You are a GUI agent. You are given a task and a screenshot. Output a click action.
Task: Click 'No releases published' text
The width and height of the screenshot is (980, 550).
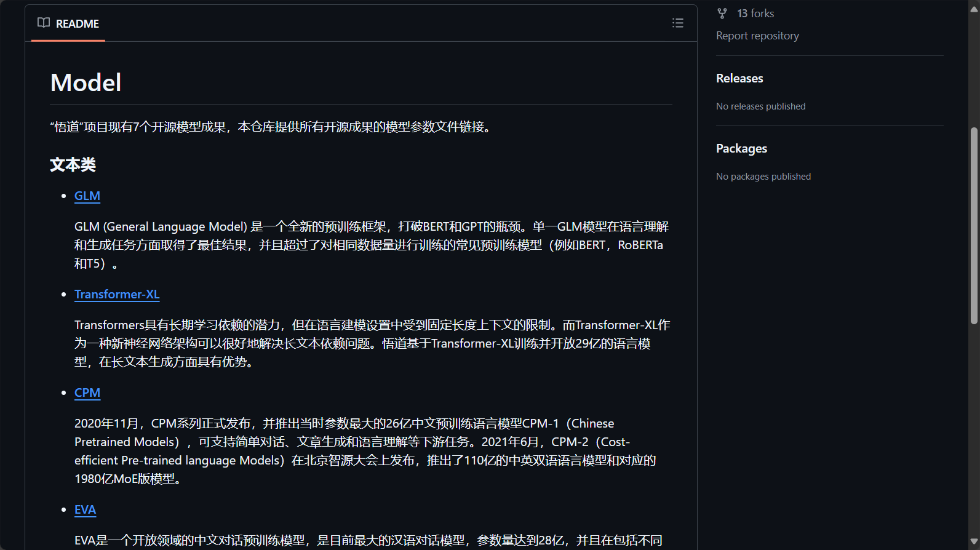760,106
